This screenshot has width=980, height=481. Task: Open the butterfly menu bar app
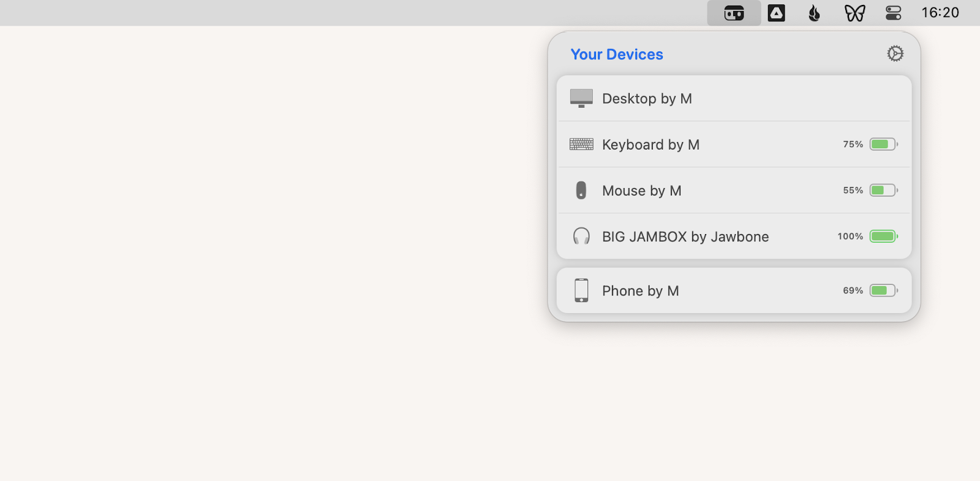pos(854,13)
